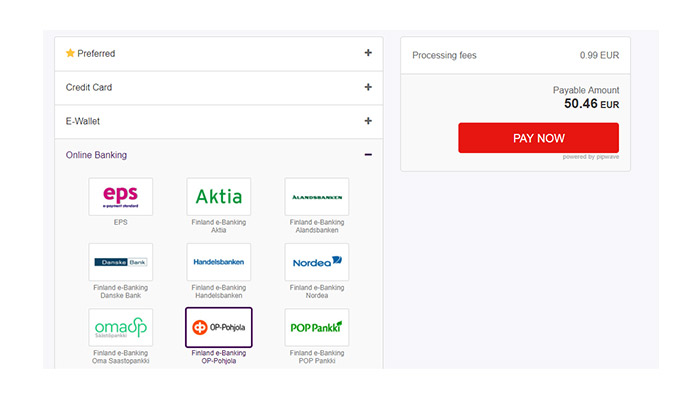
Task: Open the Credit Card row label
Action: (89, 88)
